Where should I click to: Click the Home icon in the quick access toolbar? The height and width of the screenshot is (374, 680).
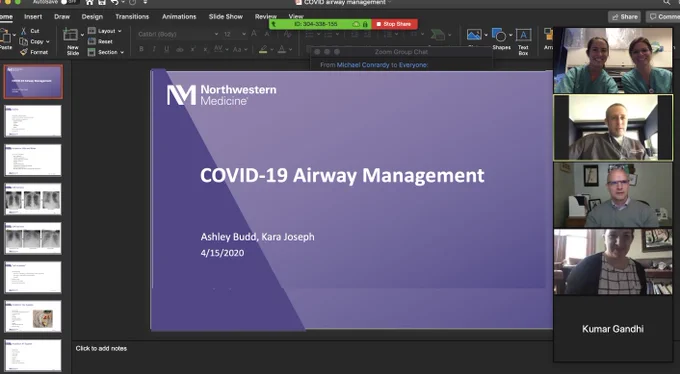tap(89, 3)
